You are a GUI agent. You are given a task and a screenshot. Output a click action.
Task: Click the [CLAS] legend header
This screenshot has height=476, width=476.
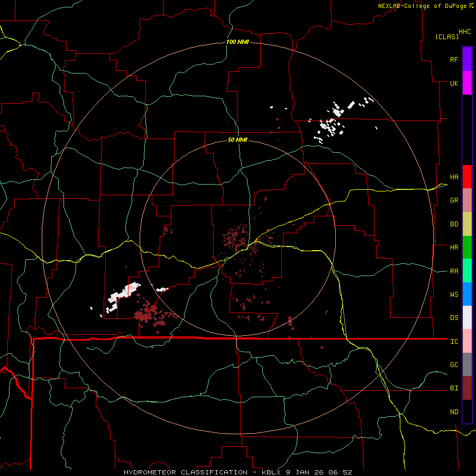447,36
